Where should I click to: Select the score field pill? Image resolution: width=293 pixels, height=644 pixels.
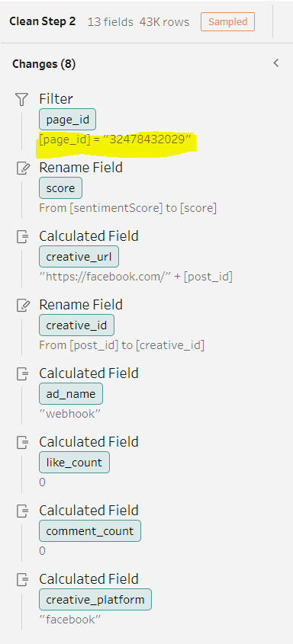[60, 188]
